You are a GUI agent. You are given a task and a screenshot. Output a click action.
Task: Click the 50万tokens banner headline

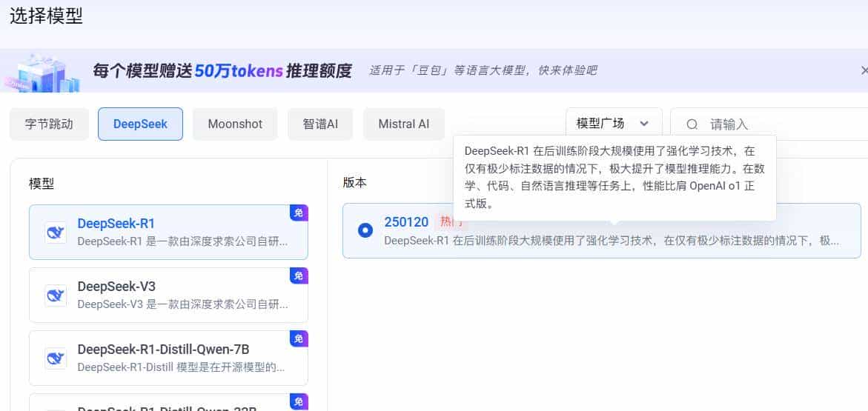(222, 71)
